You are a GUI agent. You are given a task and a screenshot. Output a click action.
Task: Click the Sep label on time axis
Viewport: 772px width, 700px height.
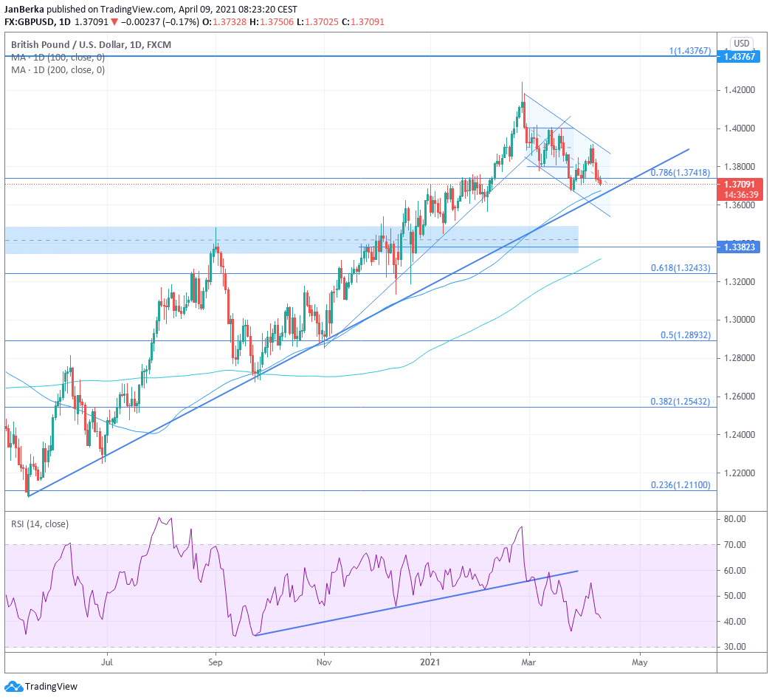pyautogui.click(x=216, y=662)
